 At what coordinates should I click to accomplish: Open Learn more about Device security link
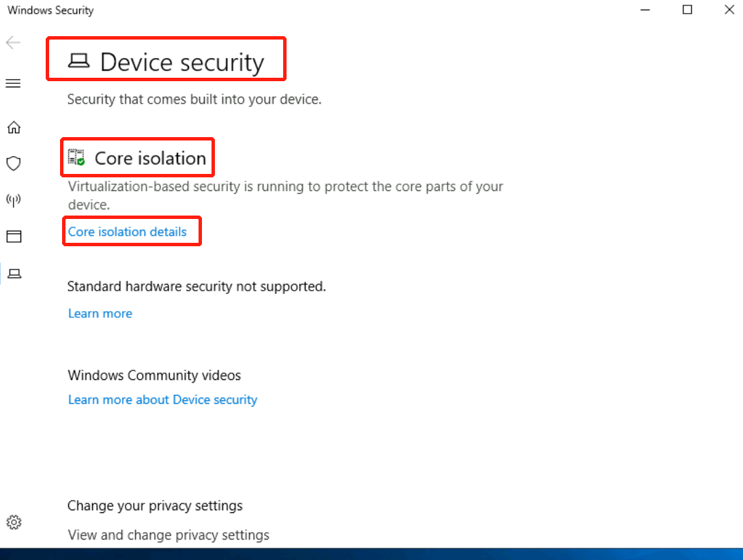(x=162, y=400)
